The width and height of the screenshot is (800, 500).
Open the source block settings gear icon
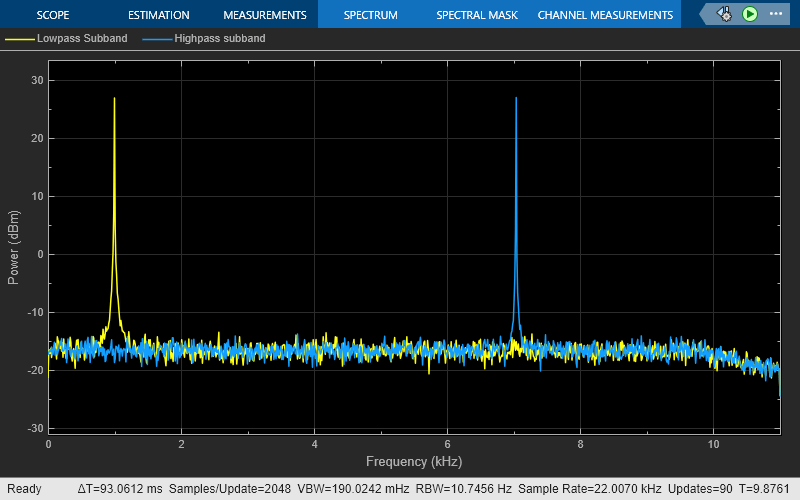724,14
